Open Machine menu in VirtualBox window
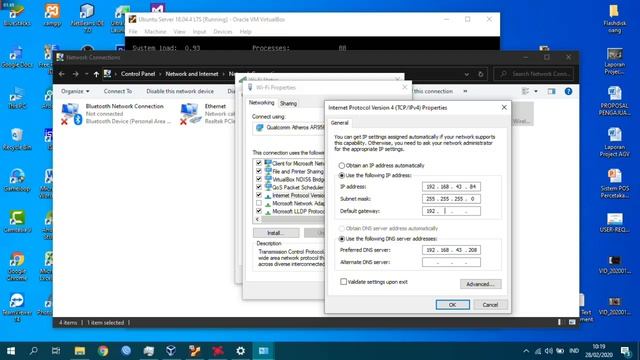The height and width of the screenshot is (360, 640). [155, 31]
